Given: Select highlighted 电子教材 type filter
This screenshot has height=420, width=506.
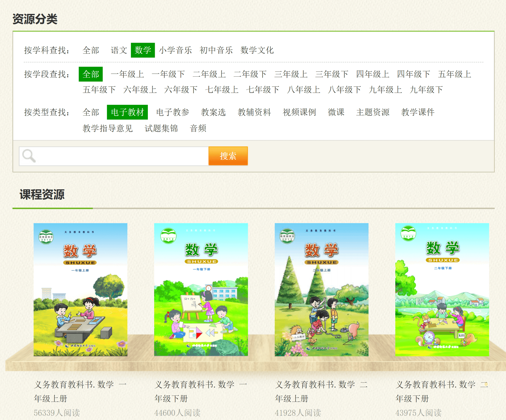Looking at the screenshot, I should point(127,112).
